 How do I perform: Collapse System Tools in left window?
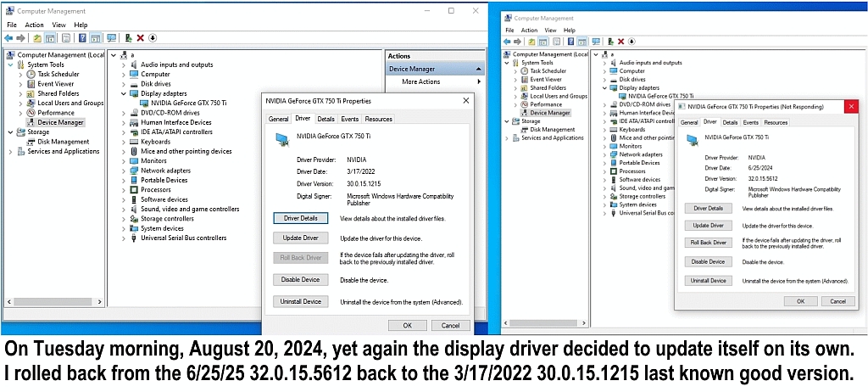pyautogui.click(x=10, y=64)
